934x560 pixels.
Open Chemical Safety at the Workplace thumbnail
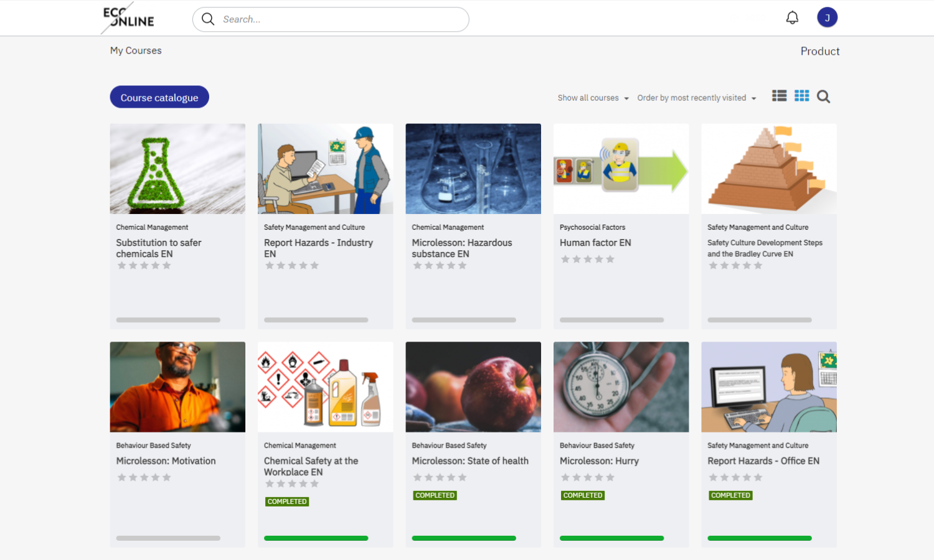pos(326,387)
